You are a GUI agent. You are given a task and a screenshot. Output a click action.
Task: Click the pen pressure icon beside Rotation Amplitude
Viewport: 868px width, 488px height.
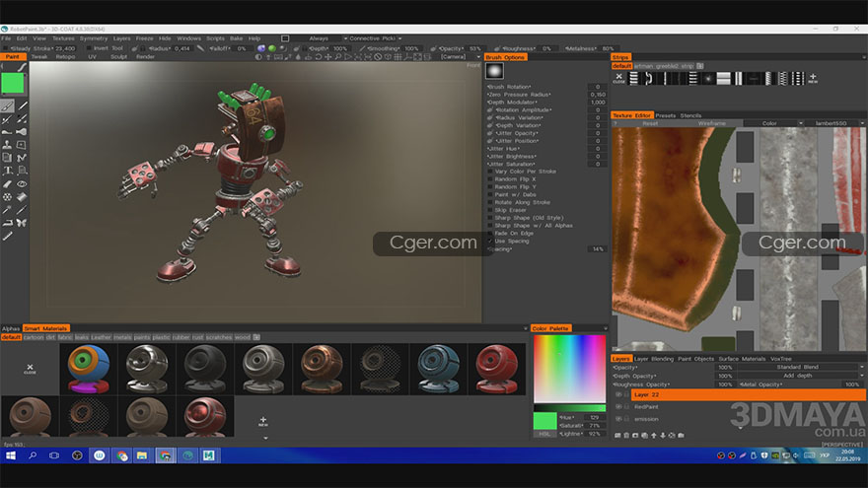click(490, 110)
